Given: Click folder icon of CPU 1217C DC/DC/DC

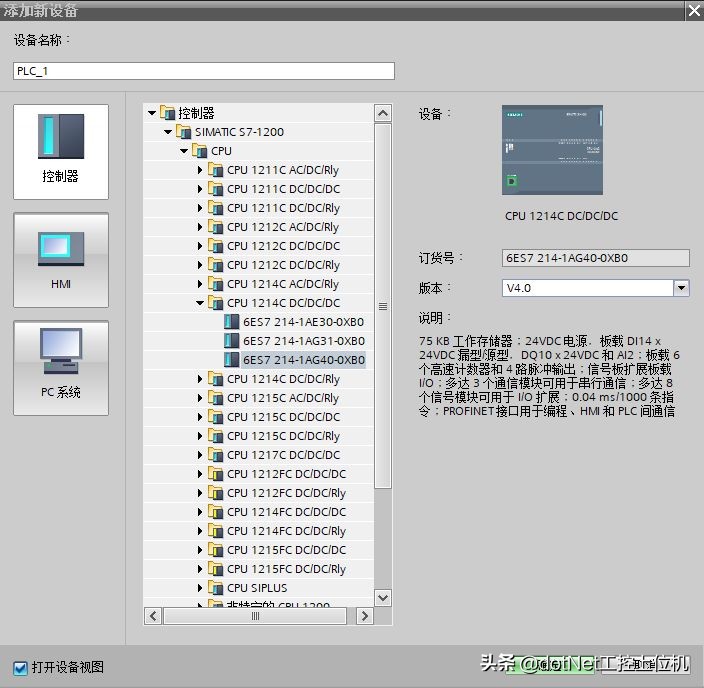Looking at the screenshot, I should pos(216,455).
